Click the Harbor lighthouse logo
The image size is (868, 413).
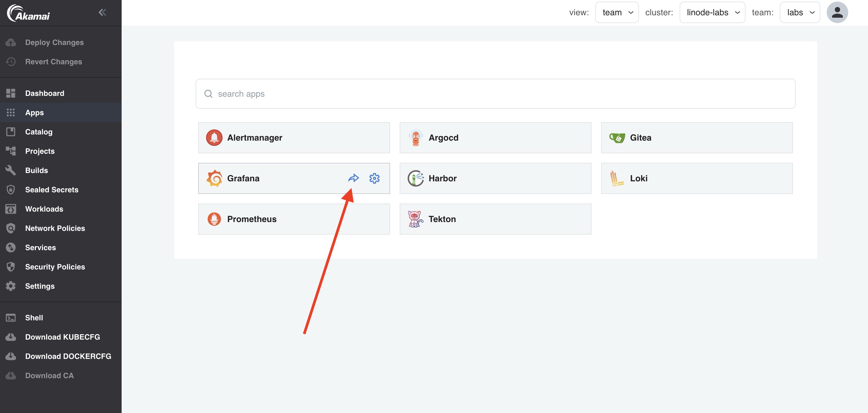[416, 178]
